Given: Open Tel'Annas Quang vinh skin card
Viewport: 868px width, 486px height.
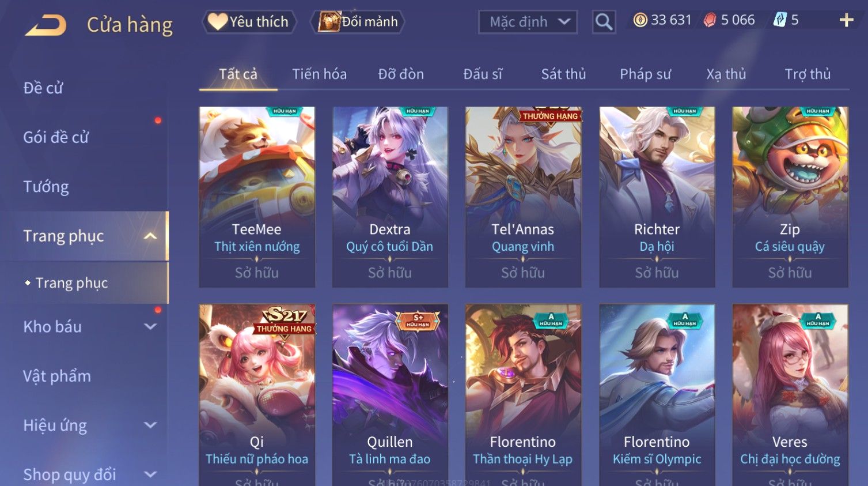Looking at the screenshot, I should pos(523,197).
